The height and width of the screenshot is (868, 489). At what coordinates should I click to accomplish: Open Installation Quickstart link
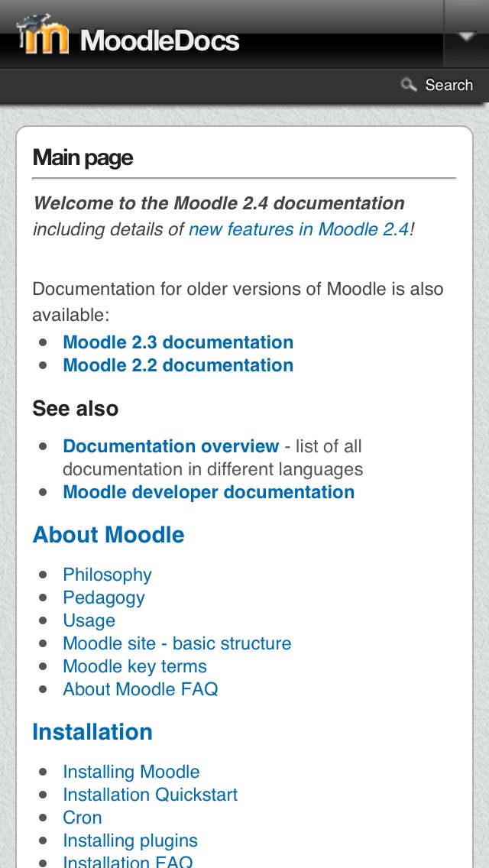[x=150, y=795]
